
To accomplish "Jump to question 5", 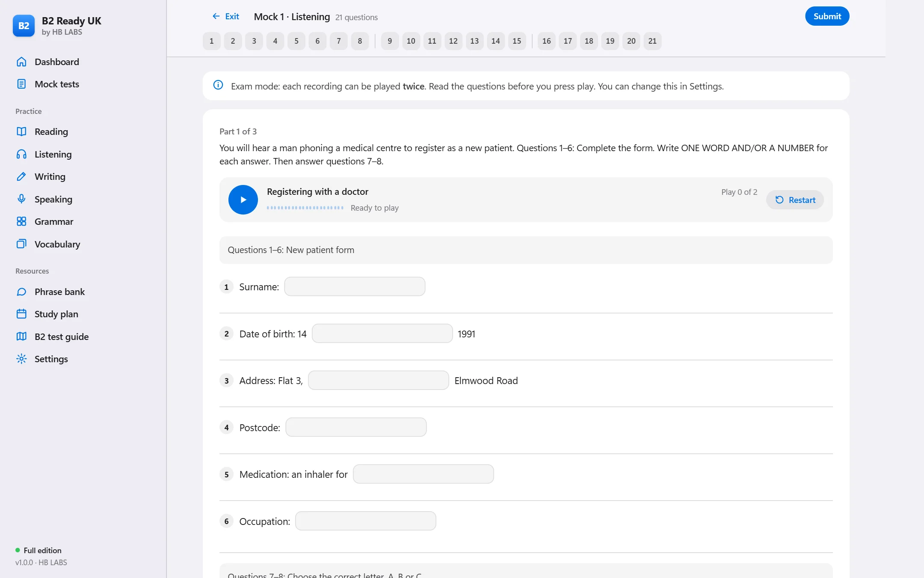I will [296, 41].
